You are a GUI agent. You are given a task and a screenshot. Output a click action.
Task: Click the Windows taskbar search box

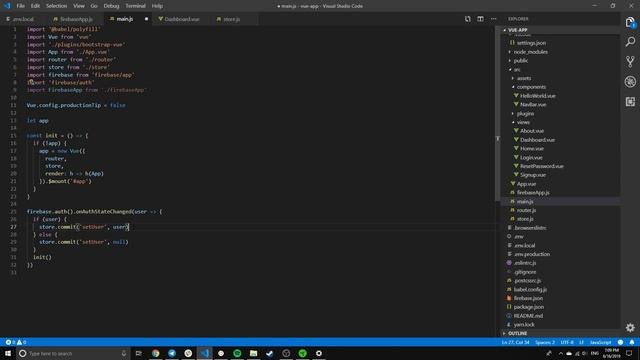(x=73, y=353)
